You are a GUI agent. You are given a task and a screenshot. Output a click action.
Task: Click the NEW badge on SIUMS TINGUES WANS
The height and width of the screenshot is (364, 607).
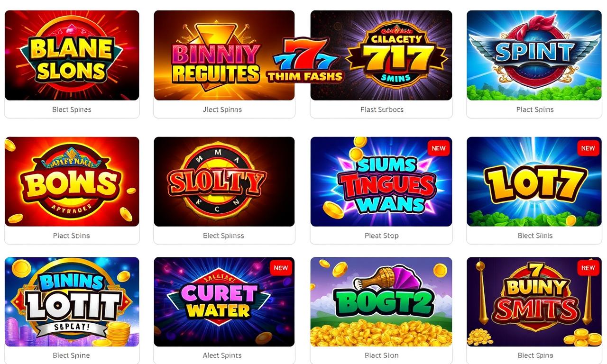[x=438, y=148]
